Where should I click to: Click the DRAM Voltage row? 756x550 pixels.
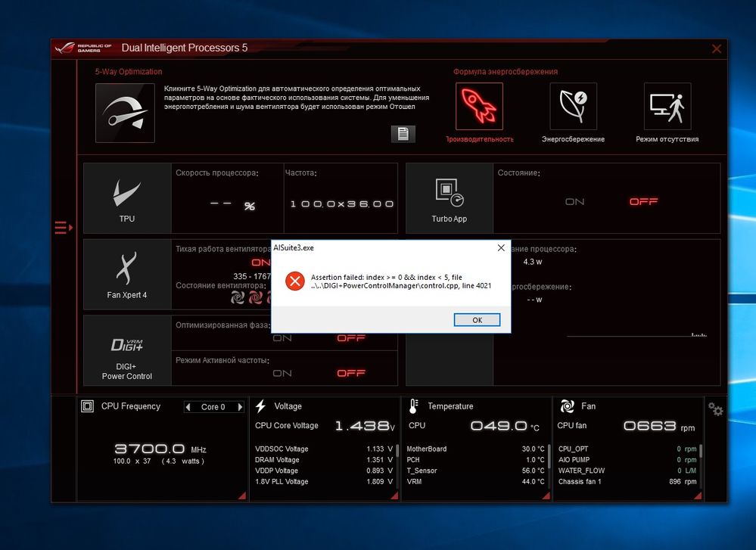[324, 460]
